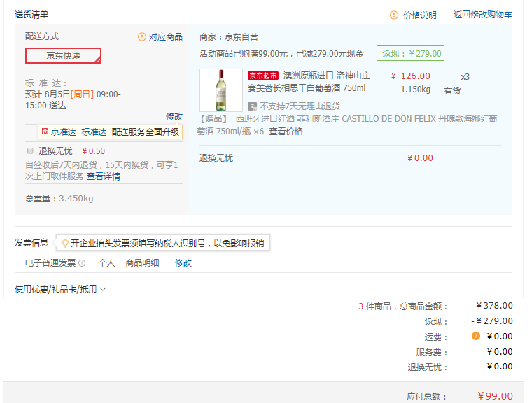Viewport: 532px width, 403px height.
Task: Click the 京东超市 badge
Action: (263, 76)
